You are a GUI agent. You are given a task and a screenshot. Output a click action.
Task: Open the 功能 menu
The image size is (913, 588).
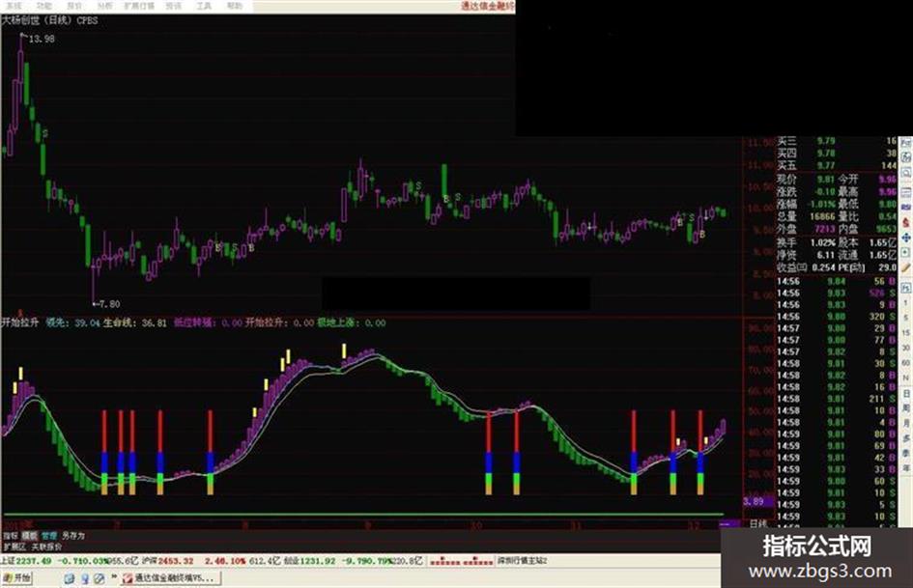tap(43, 6)
